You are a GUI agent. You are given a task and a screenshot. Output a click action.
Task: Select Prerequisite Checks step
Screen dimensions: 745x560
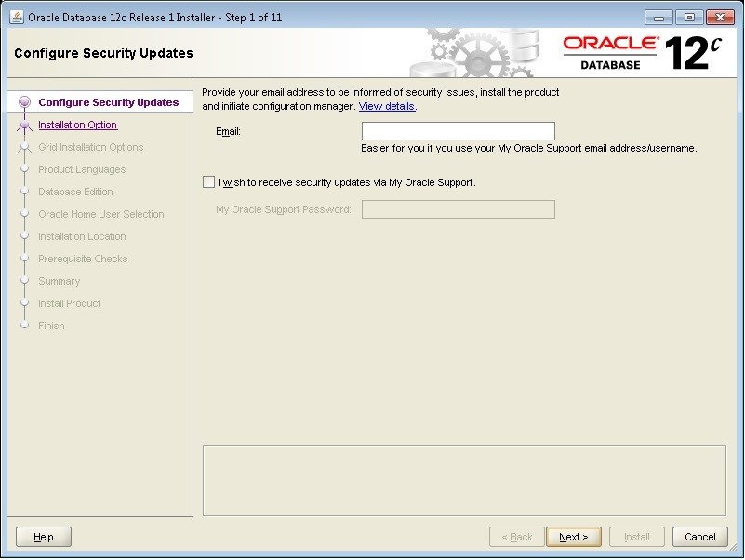pyautogui.click(x=83, y=259)
